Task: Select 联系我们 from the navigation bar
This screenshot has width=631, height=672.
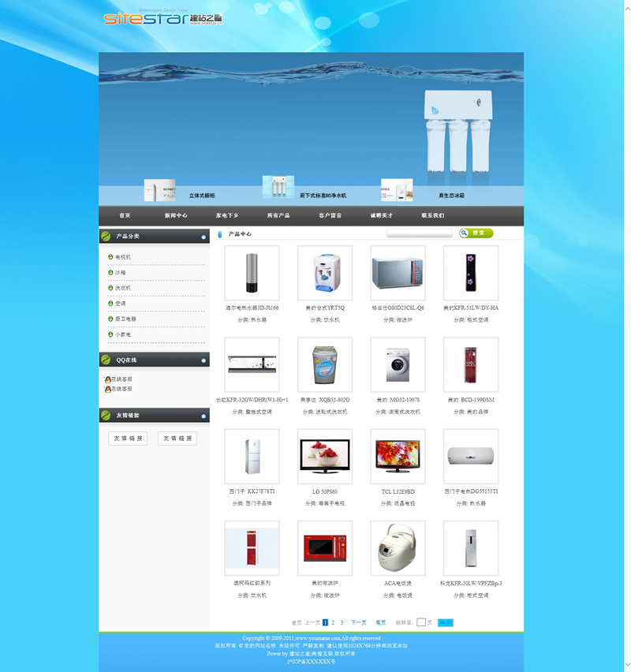Action: (432, 215)
